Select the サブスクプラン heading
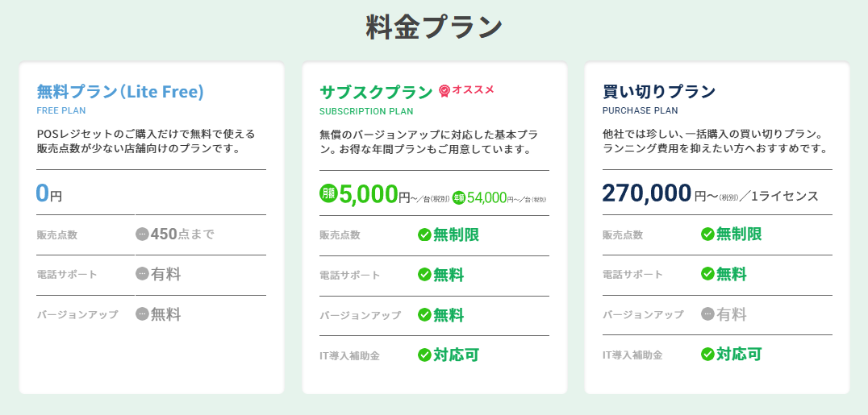 [x=376, y=92]
